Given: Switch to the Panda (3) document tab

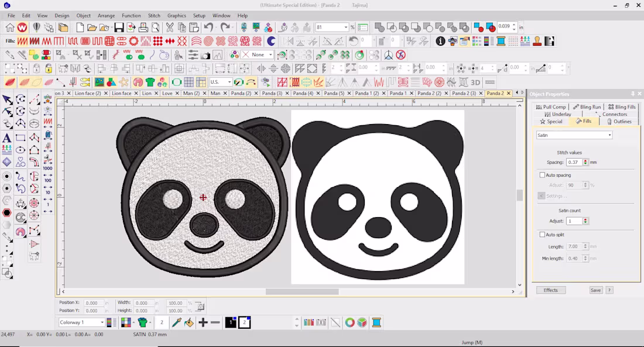Looking at the screenshot, I should pyautogui.click(x=272, y=93).
